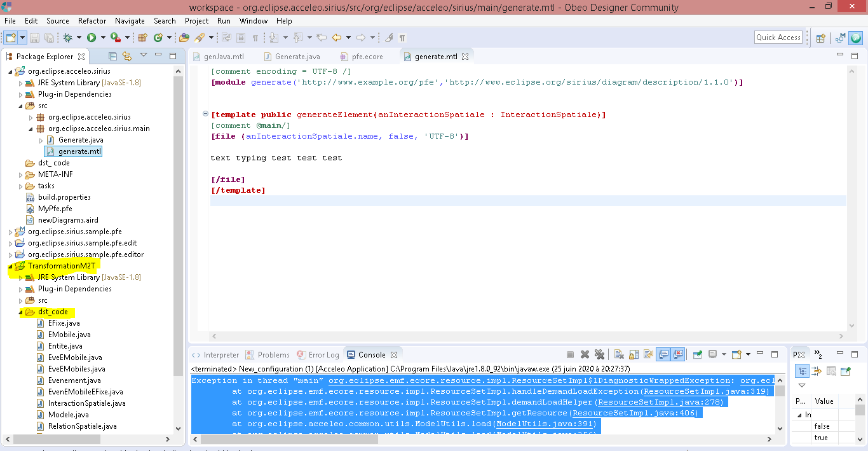Toggle Show Advanced Properties filter icon
868x451 pixels.
click(x=817, y=371)
